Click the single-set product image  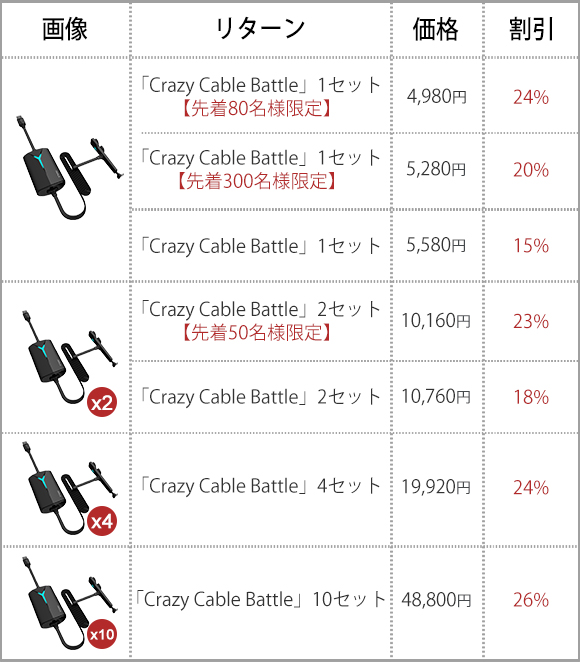70,167
